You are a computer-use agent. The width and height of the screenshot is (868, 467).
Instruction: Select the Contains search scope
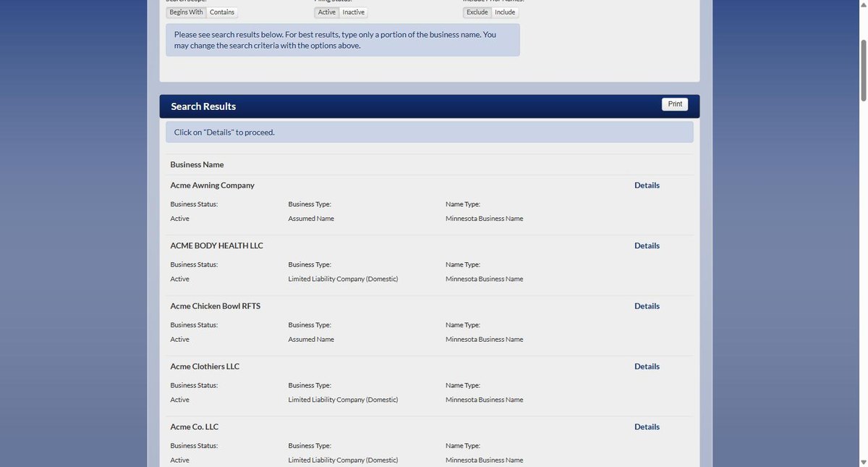[222, 12]
